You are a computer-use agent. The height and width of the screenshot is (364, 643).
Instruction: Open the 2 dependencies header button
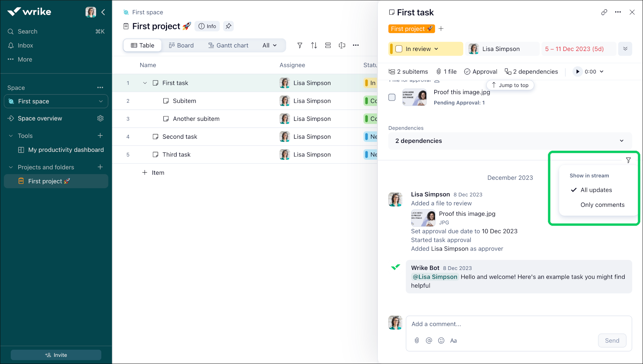point(531,72)
